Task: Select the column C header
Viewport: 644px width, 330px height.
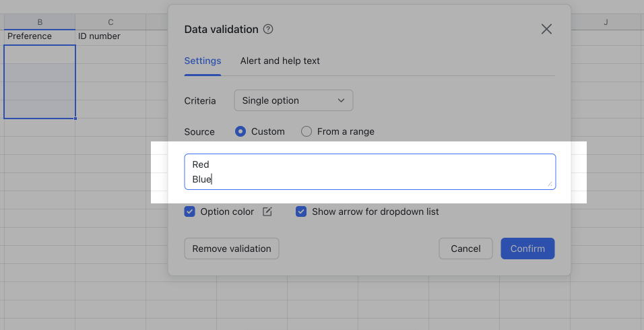Action: point(110,22)
